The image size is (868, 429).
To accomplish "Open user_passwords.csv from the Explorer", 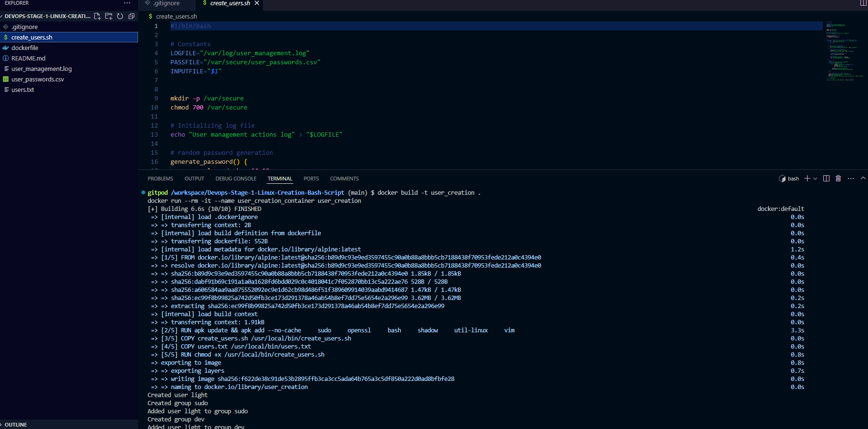I will pos(69,79).
